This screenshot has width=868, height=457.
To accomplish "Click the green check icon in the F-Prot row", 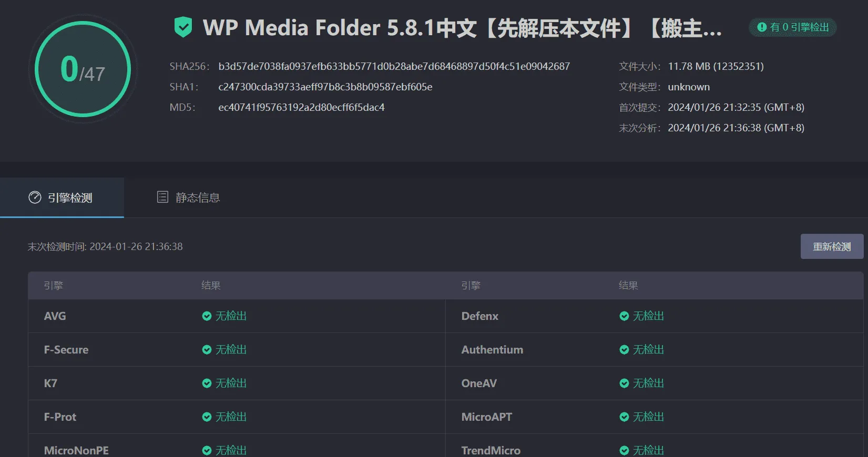I will 207,417.
